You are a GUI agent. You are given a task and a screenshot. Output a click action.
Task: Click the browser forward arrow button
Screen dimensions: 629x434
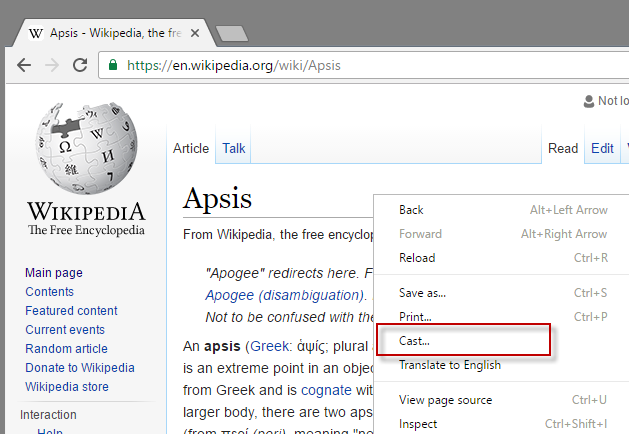[x=52, y=65]
